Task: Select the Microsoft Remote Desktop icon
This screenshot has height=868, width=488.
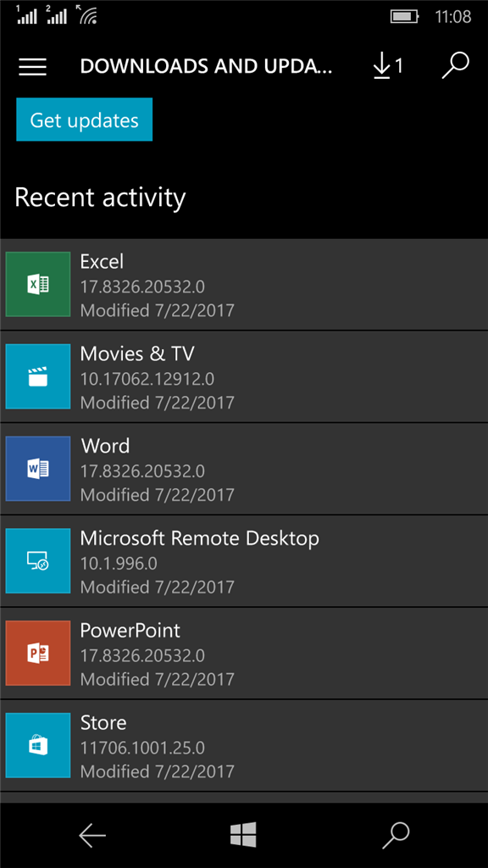Action: (38, 561)
